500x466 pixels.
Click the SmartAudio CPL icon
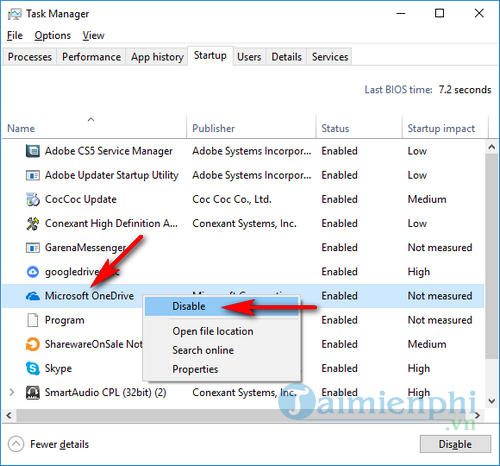(33, 393)
